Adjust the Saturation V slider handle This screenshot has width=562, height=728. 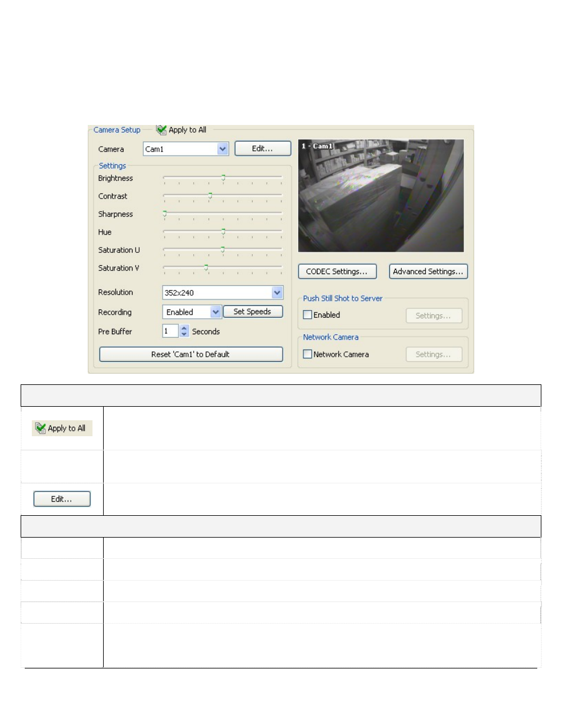click(206, 267)
